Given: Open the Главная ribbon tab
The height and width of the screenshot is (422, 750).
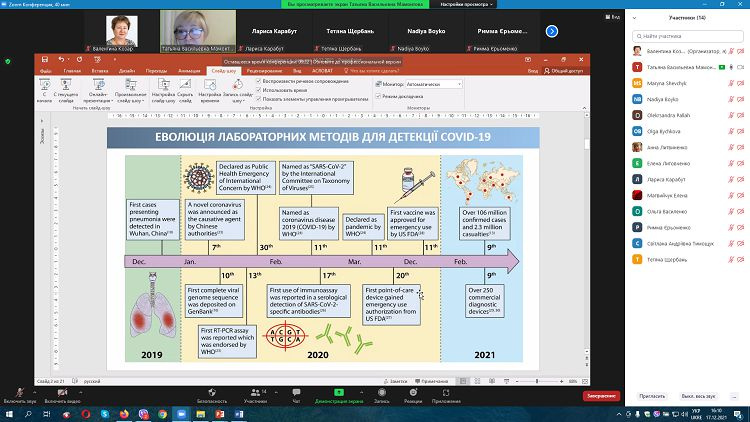Looking at the screenshot, I should pos(72,71).
